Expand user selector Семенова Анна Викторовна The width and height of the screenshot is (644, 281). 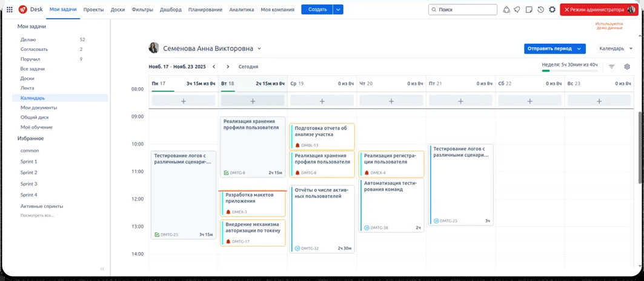259,48
